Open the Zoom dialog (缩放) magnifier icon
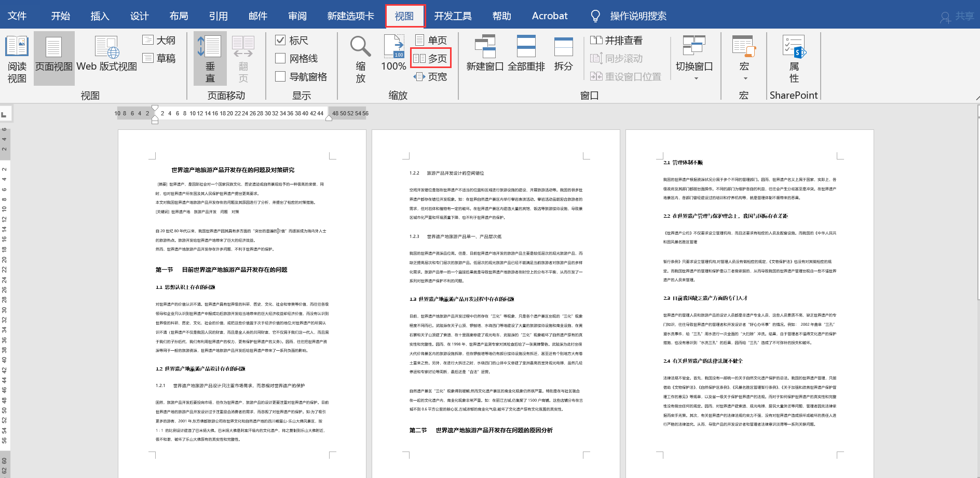Viewport: 980px width, 478px height. (360, 47)
